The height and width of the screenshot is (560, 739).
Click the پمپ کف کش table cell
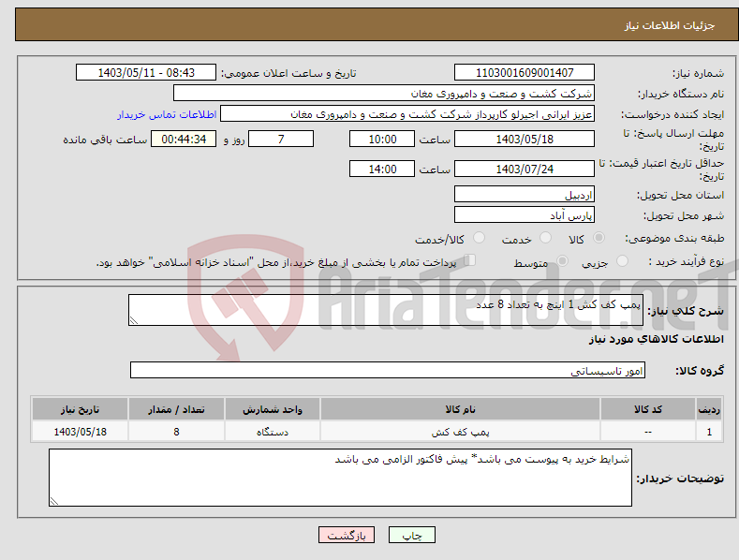tap(460, 432)
